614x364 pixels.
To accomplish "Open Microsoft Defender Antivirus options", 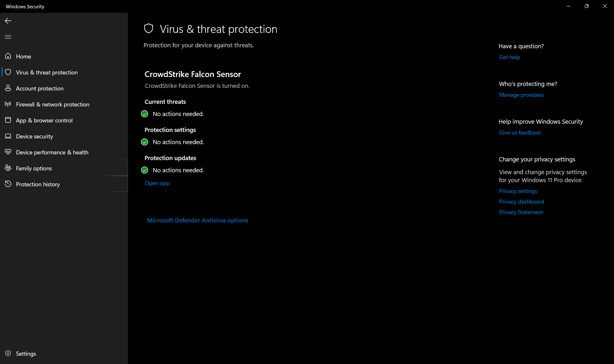I will (x=197, y=220).
